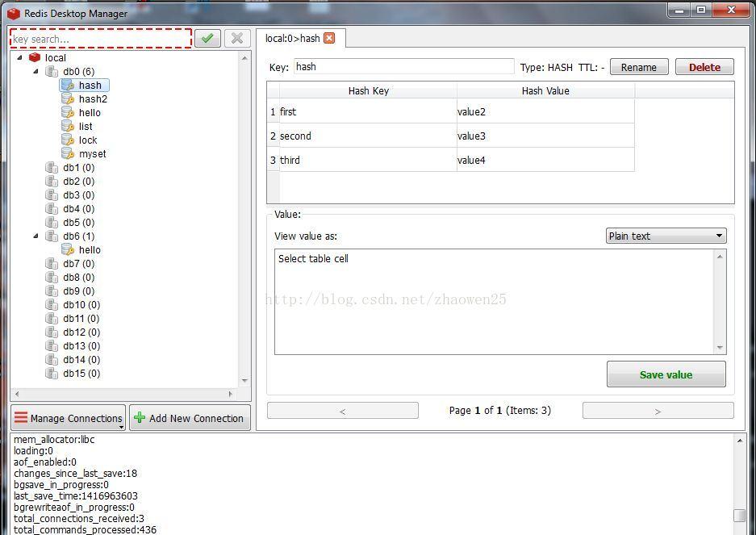Click the red Delete button

704,67
